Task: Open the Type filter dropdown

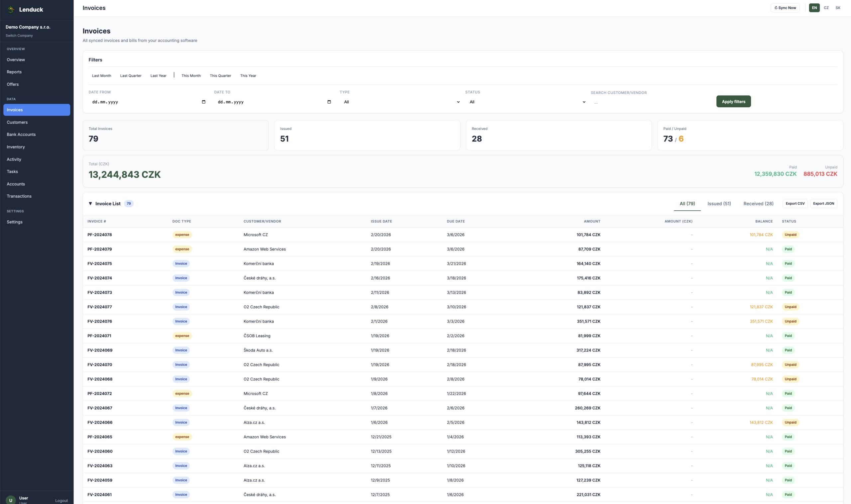Action: pyautogui.click(x=402, y=102)
